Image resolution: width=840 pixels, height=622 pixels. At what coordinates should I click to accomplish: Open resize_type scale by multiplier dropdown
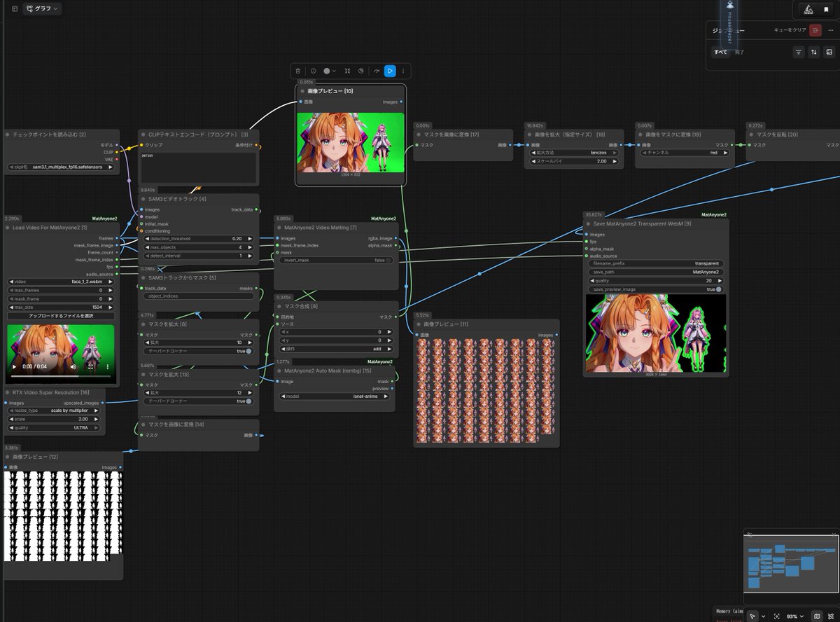[x=55, y=410]
